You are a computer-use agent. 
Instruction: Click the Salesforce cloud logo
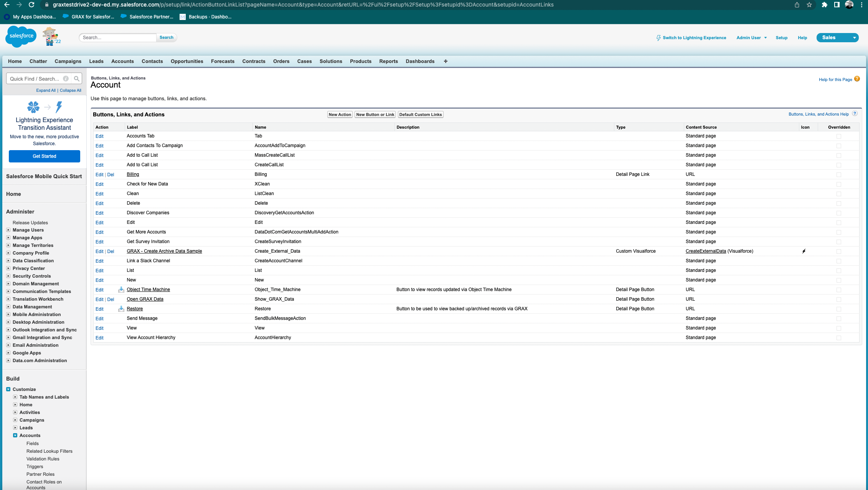21,36
